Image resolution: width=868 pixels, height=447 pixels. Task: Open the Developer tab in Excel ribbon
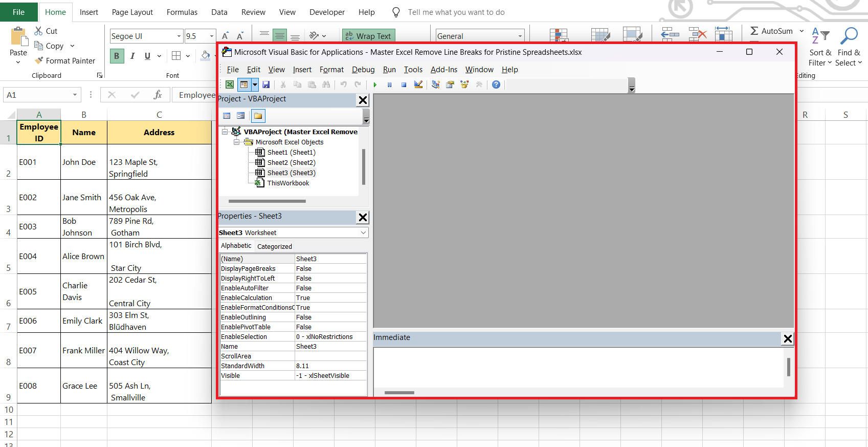click(327, 12)
